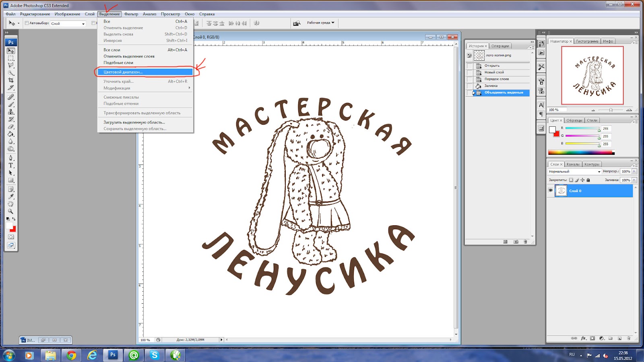Hide layer Слой 0 with eye icon
644x362 pixels.
pos(551,191)
